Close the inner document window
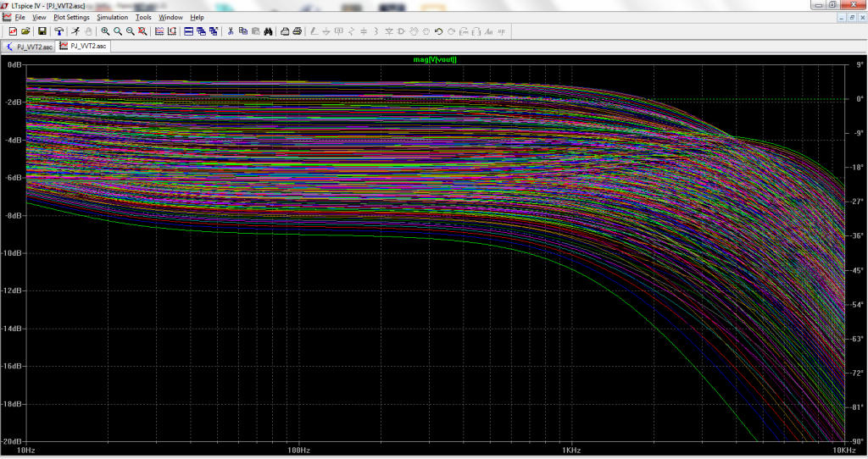The width and height of the screenshot is (868, 459). tap(862, 18)
